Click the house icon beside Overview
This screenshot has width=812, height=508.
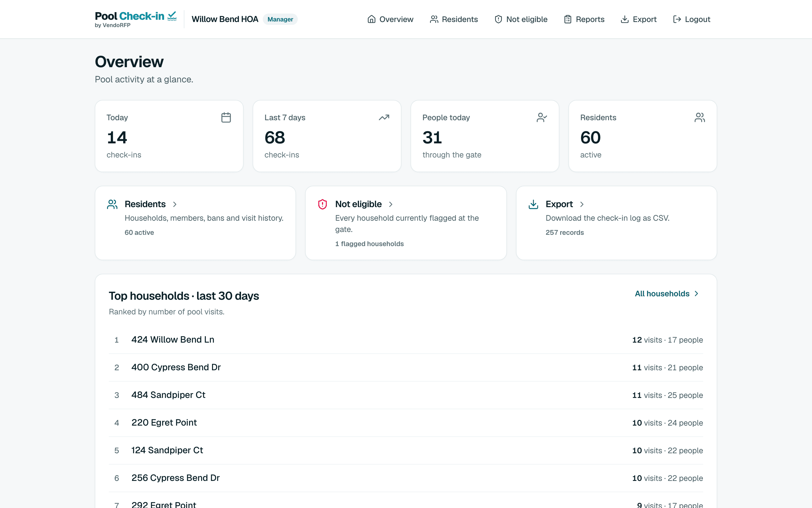(371, 19)
